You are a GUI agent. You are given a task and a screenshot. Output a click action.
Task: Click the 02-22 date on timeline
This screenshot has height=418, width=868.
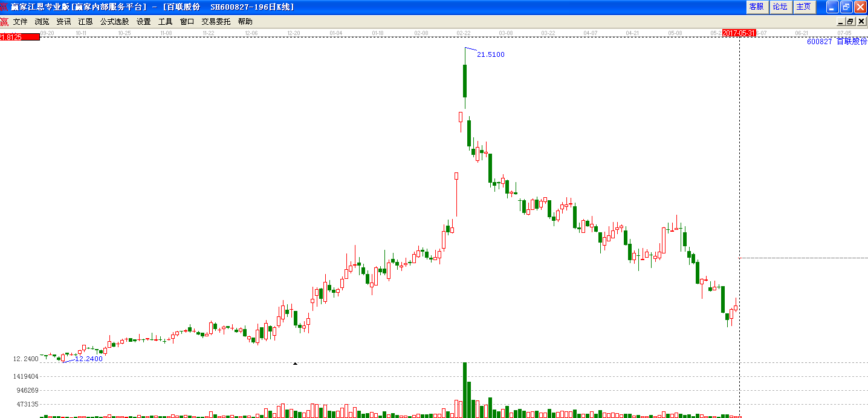pos(464,33)
